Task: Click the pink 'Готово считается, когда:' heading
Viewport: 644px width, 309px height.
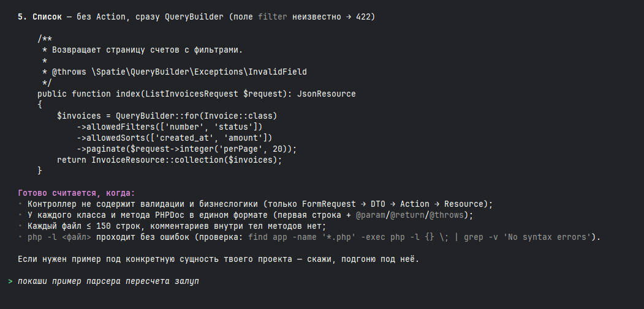Action: 77,193
